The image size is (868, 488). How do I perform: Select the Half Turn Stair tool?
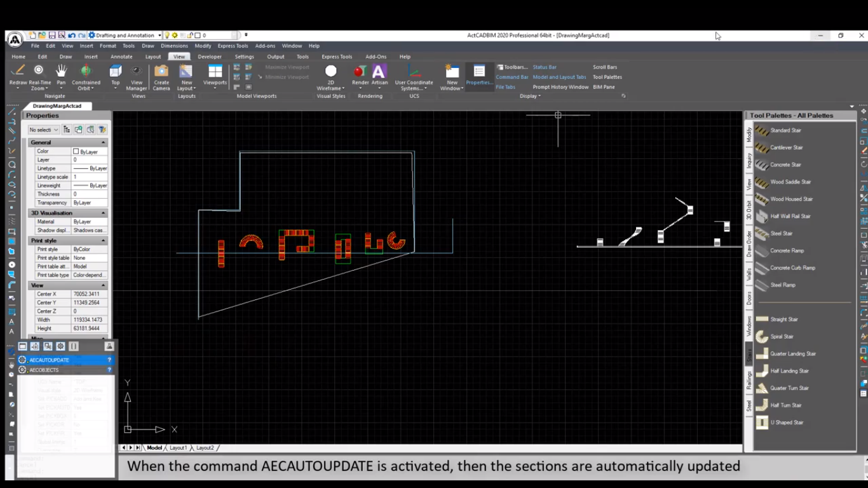(779, 405)
